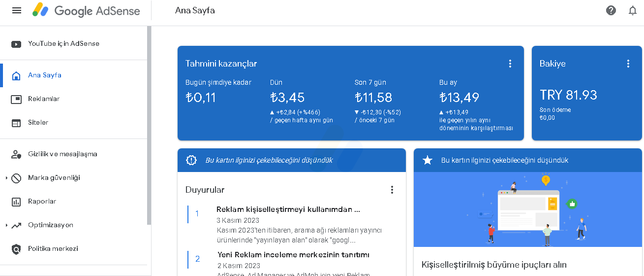Open Bakiye card three-dot menu

pos(628,64)
